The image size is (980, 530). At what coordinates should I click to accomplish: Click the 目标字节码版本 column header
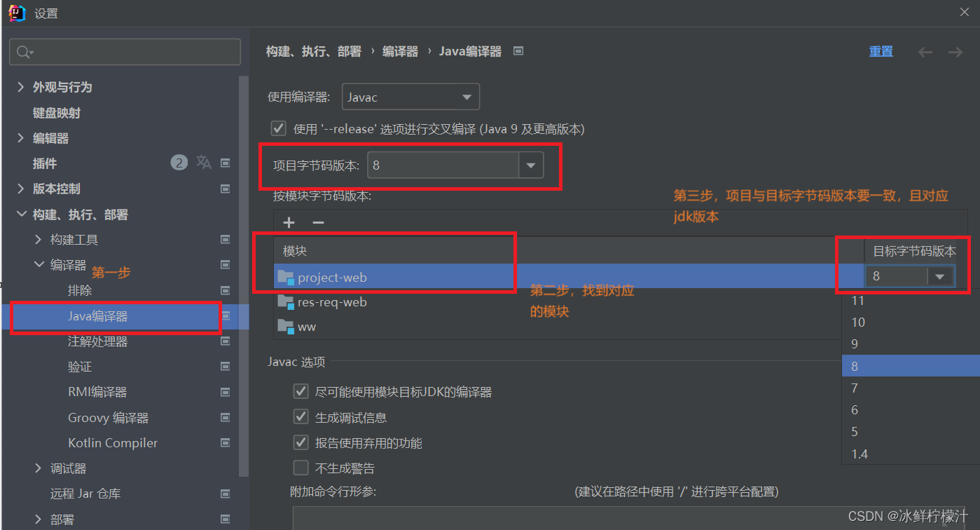tap(915, 250)
